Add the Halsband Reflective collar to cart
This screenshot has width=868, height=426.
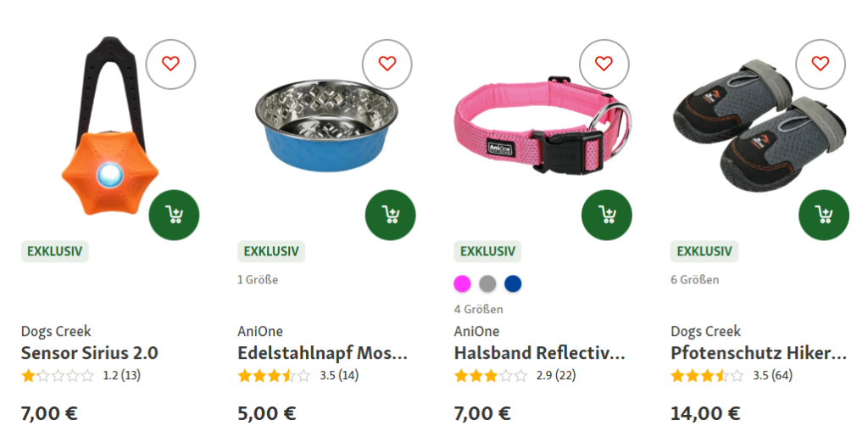tap(607, 215)
